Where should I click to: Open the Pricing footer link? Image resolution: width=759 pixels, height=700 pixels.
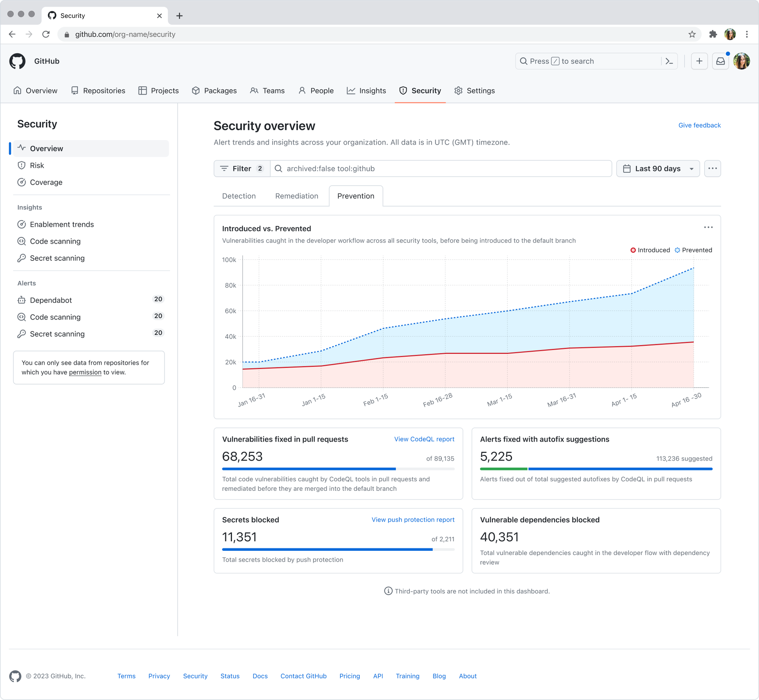click(x=350, y=676)
